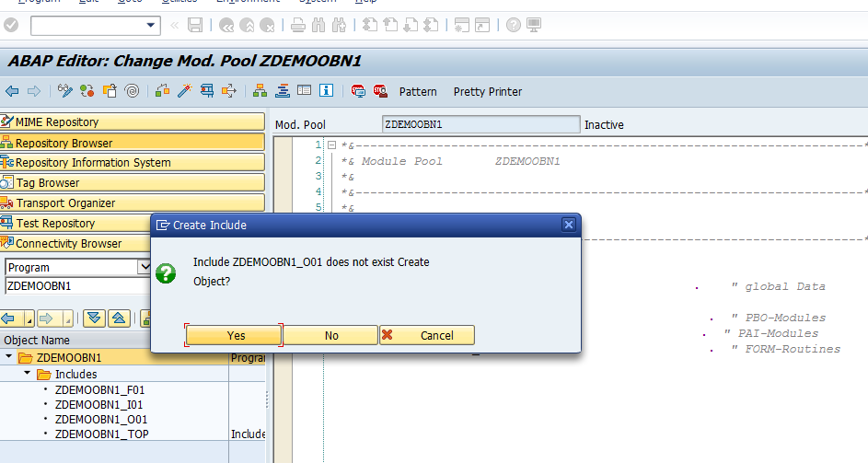
Task: Click the Active/Inactive switch icon
Action: tap(87, 91)
